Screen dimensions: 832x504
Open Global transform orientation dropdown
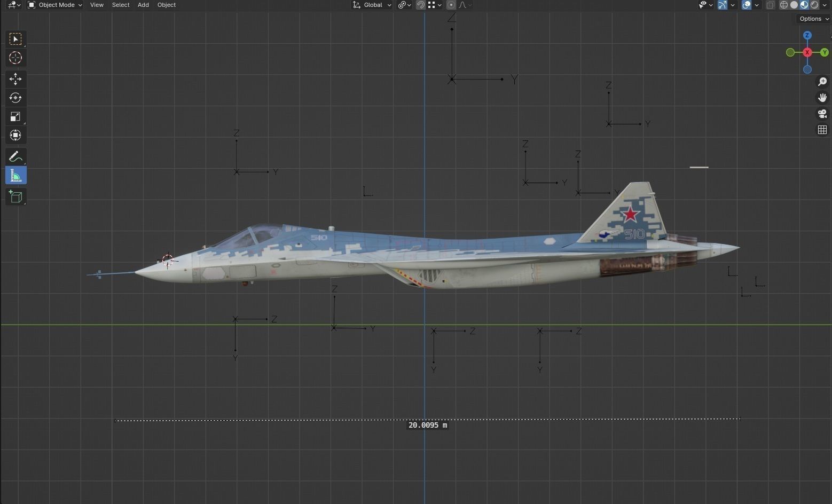[x=372, y=5]
